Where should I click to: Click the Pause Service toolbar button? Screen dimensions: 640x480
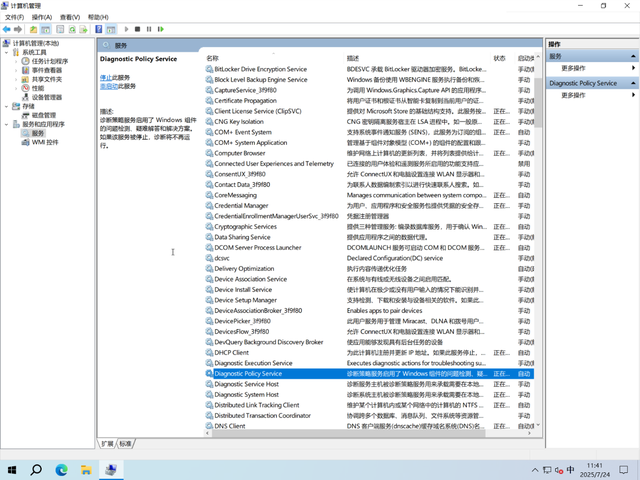149,29
